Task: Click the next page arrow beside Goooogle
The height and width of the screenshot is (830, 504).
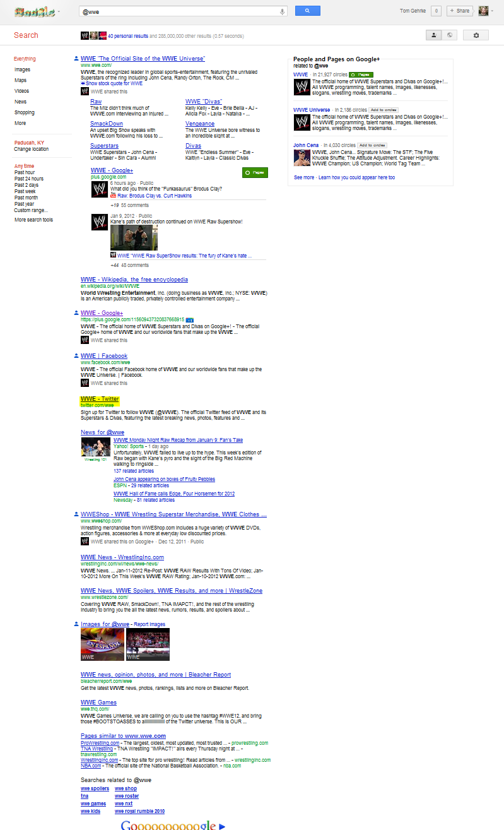Action: point(222,826)
